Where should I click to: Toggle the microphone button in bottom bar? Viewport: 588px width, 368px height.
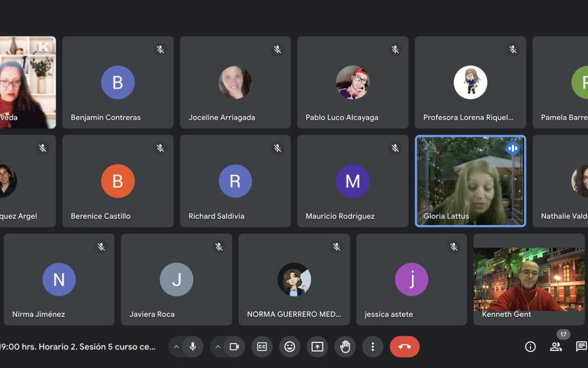pos(193,347)
